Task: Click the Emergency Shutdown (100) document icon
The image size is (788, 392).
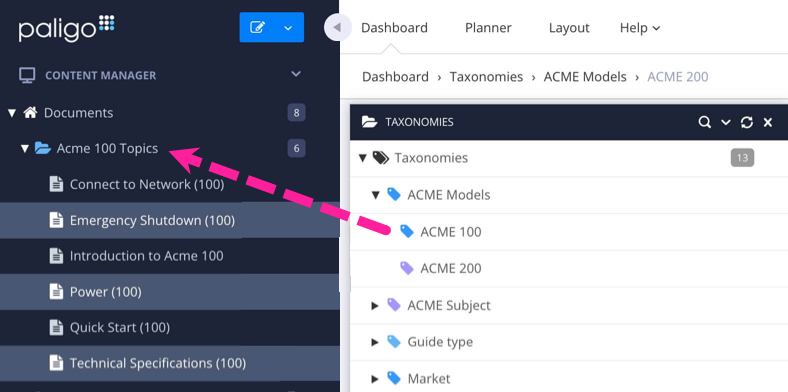Action: click(56, 220)
